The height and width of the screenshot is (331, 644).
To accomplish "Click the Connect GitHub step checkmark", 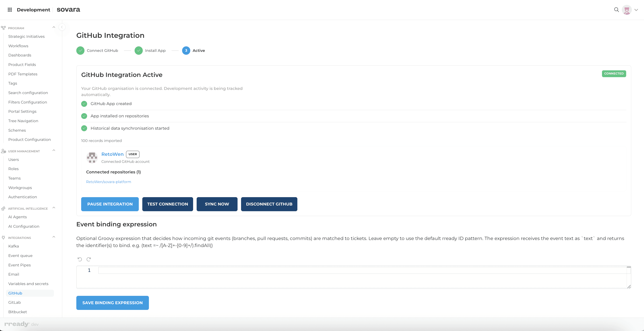I will (x=80, y=51).
